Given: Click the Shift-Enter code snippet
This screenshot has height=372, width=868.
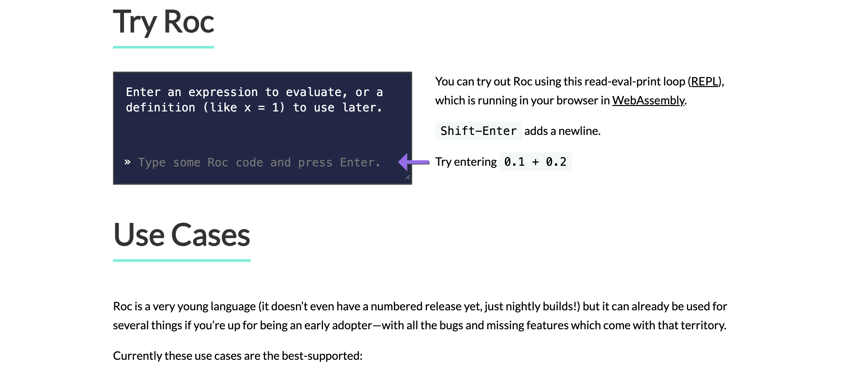Looking at the screenshot, I should point(479,131).
